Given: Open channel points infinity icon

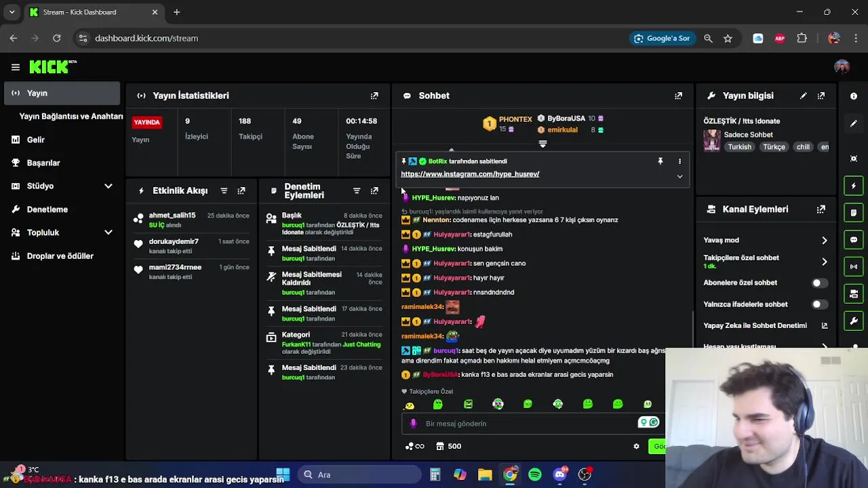Looking at the screenshot, I should [414, 446].
